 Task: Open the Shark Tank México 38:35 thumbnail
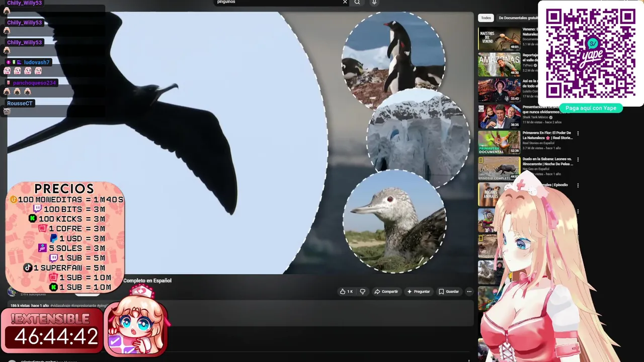499,116
